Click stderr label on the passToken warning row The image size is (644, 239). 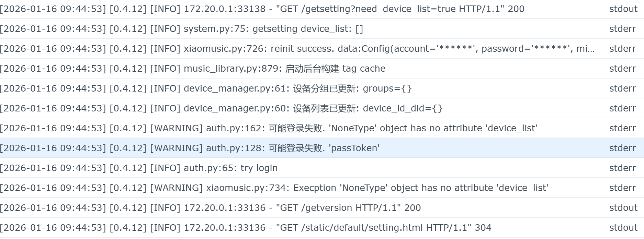coord(622,148)
